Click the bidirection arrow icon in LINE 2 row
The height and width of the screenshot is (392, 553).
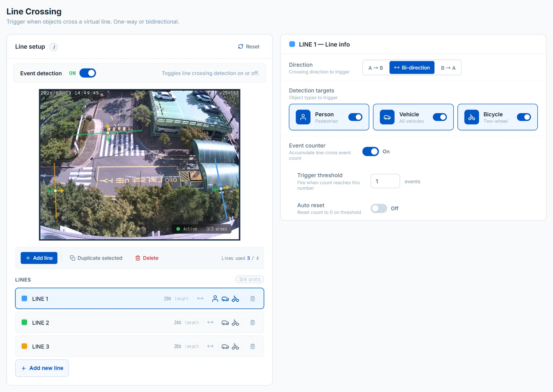tap(210, 322)
